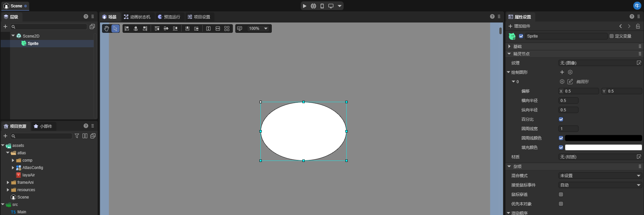This screenshot has width=644, height=215.
Task: Click the play button in top toolbar
Action: 304,6
